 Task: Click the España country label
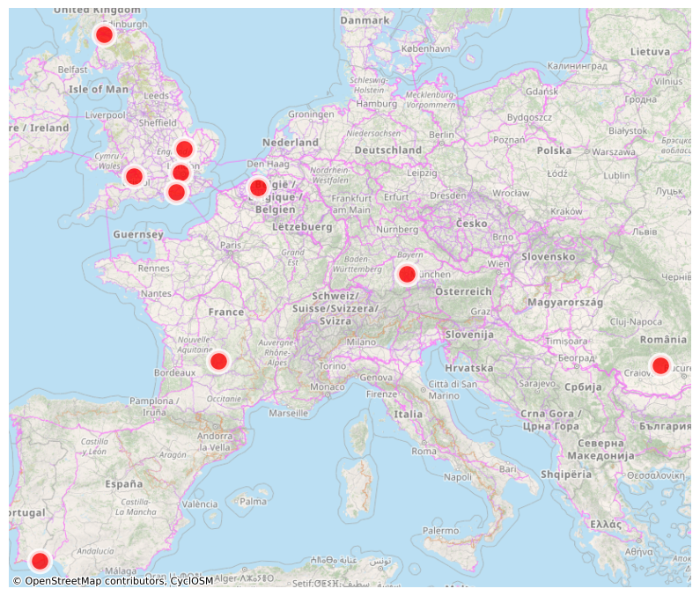click(x=124, y=484)
